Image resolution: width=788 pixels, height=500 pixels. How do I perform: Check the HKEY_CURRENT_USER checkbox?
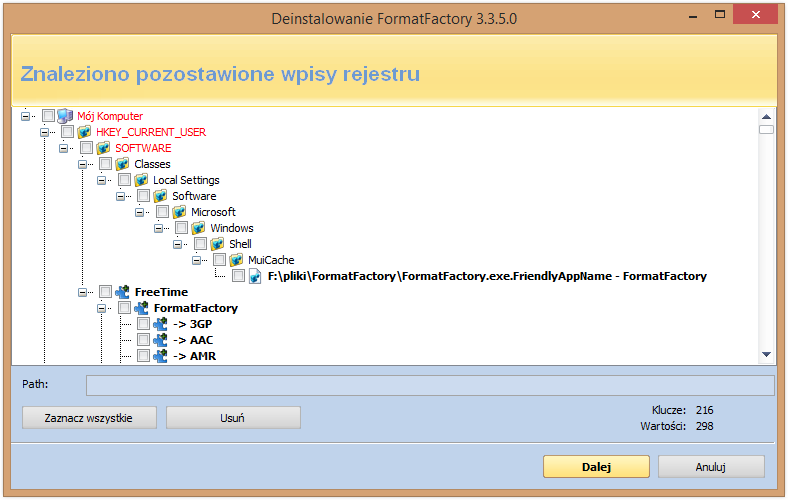point(67,132)
